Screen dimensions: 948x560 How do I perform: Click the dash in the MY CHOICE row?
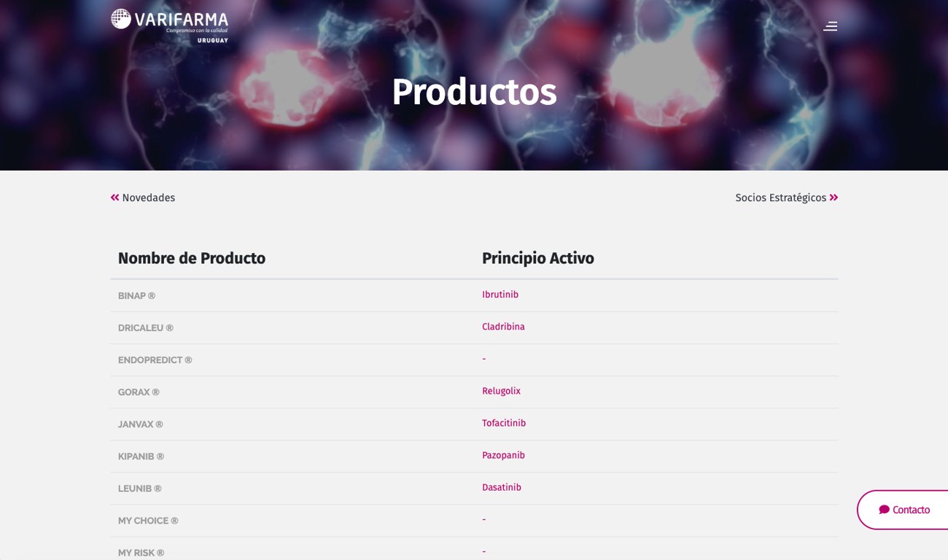click(483, 519)
